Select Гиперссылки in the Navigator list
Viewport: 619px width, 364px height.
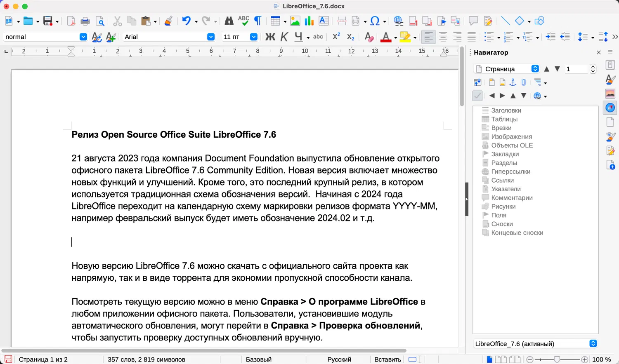(510, 171)
